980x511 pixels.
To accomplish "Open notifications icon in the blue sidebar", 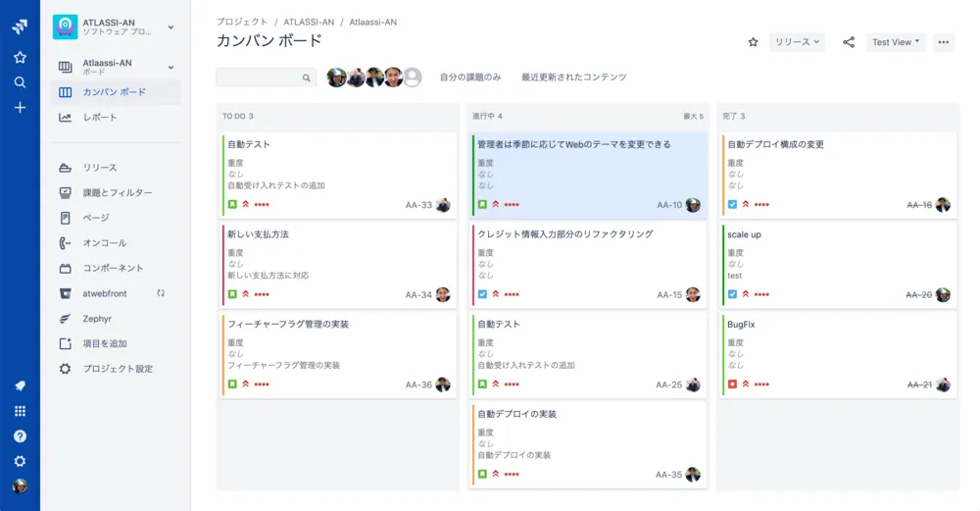I will (20, 386).
